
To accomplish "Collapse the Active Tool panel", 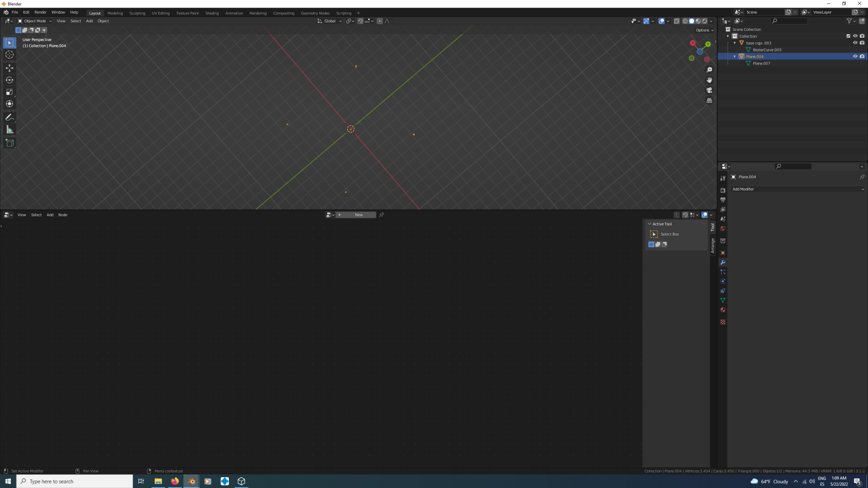I will (x=649, y=224).
